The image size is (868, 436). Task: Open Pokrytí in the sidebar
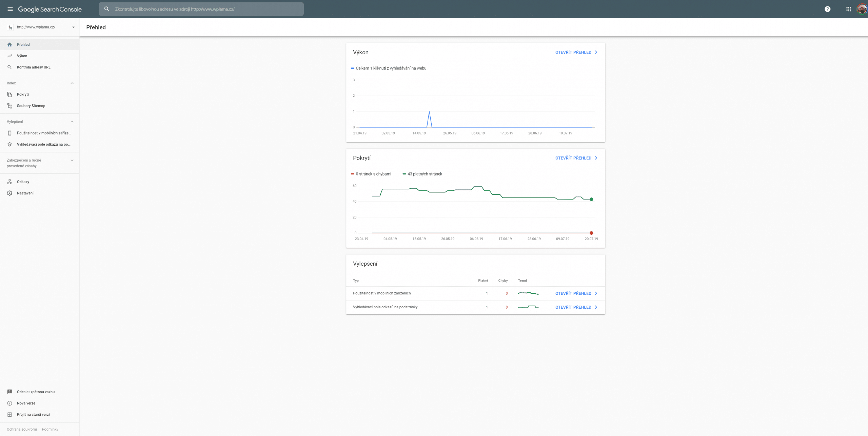pos(39,95)
